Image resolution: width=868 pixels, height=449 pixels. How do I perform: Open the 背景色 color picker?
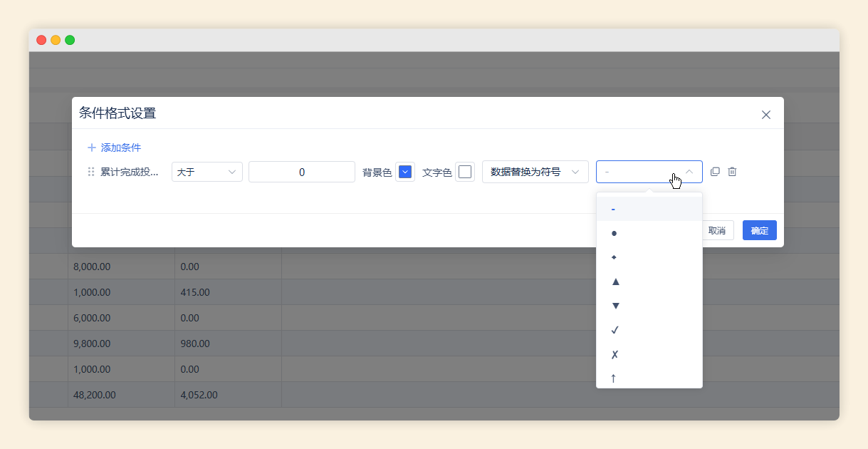pyautogui.click(x=404, y=172)
